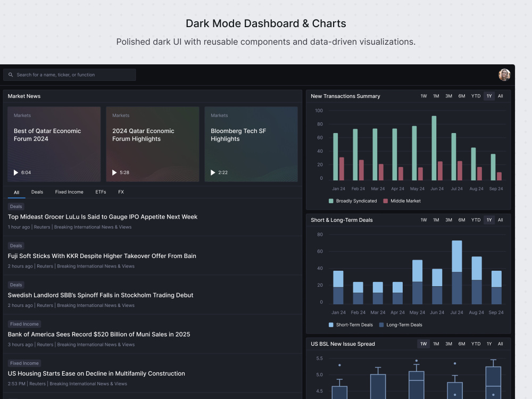Open the user profile avatar
The height and width of the screenshot is (399, 532).
[x=504, y=74]
